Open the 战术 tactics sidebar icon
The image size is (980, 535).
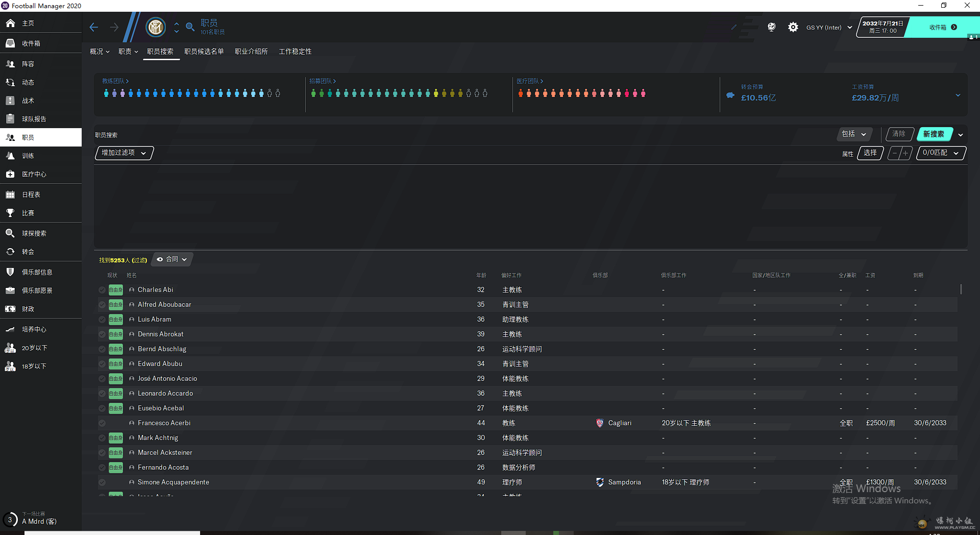[10, 101]
